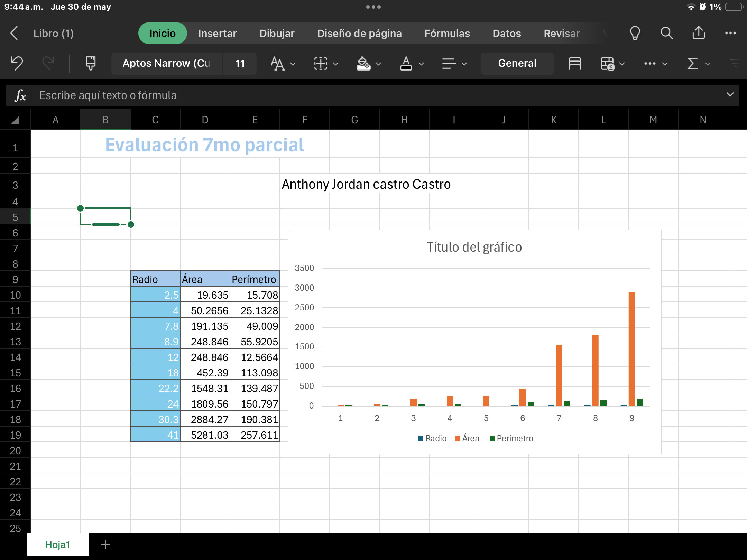Tap the back arrow beside Libro (1)
Image resolution: width=747 pixels, height=560 pixels.
tap(14, 34)
